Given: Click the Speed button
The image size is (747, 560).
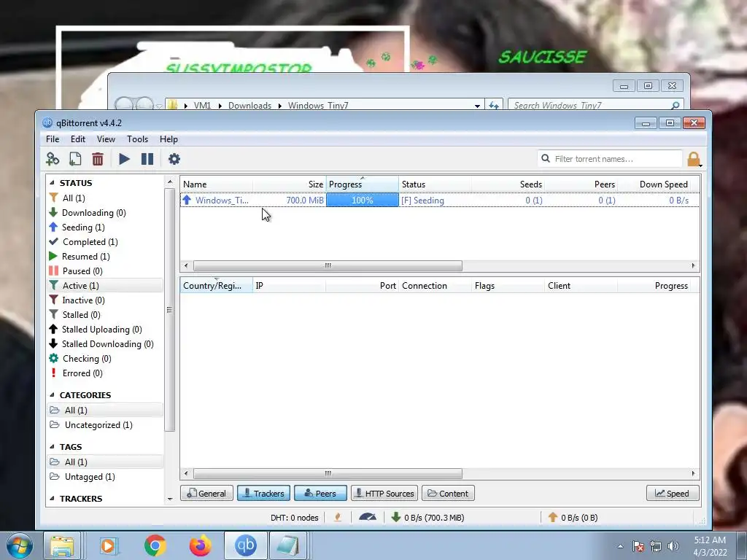Looking at the screenshot, I should (x=672, y=494).
